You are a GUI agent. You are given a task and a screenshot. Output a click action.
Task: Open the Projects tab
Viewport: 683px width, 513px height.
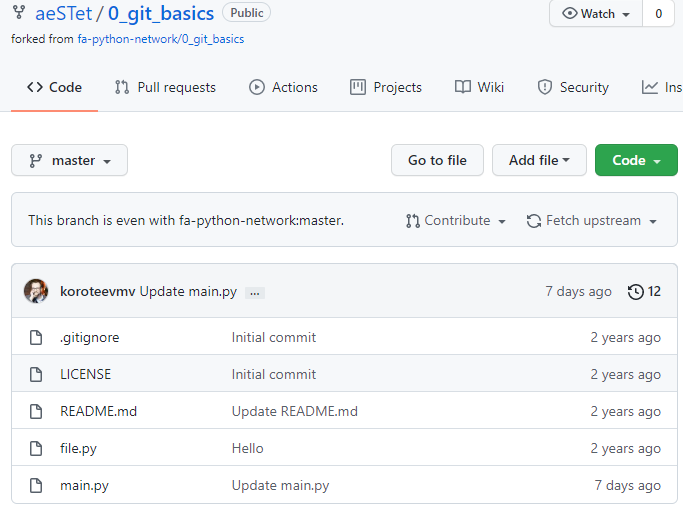[x=386, y=88]
